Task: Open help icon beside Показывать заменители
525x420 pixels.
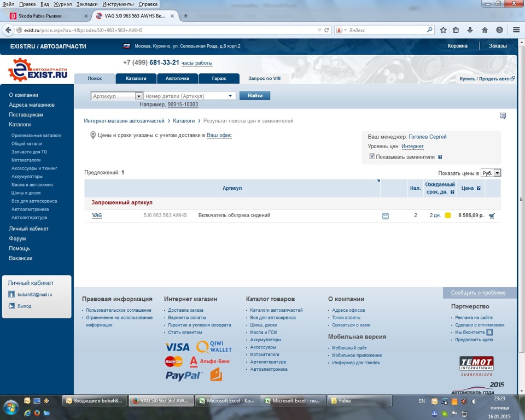Action: coord(440,157)
